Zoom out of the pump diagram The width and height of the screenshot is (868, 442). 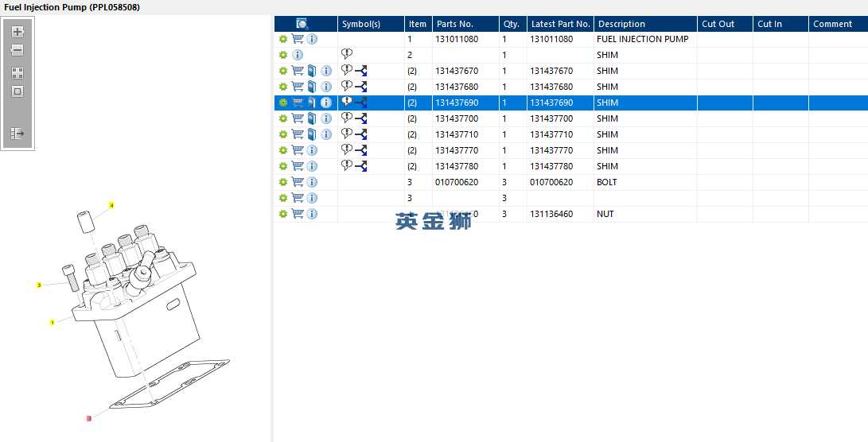18,50
